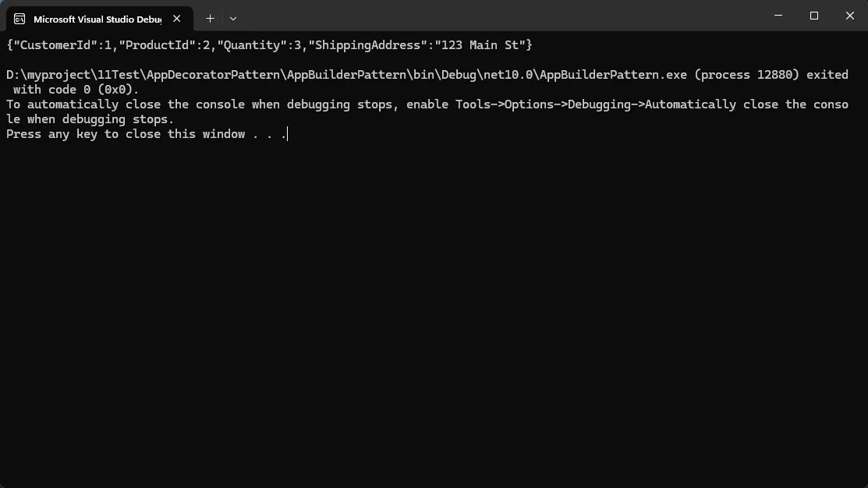868x488 pixels.
Task: Click "Press any key to close this window"
Action: (125, 134)
